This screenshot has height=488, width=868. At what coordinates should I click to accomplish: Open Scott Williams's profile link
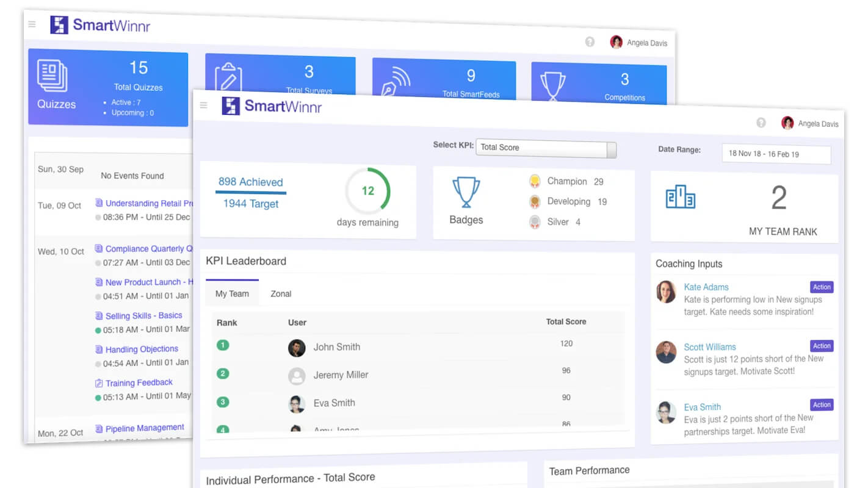pyautogui.click(x=710, y=346)
